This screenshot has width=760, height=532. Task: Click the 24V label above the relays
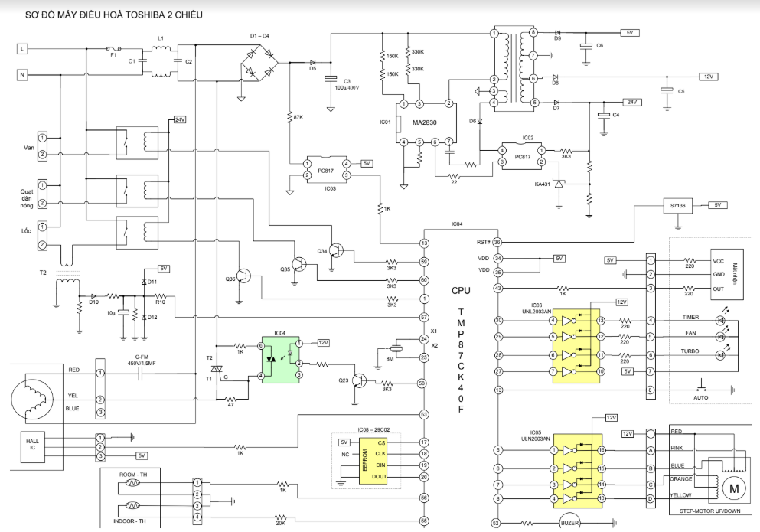[x=180, y=119]
